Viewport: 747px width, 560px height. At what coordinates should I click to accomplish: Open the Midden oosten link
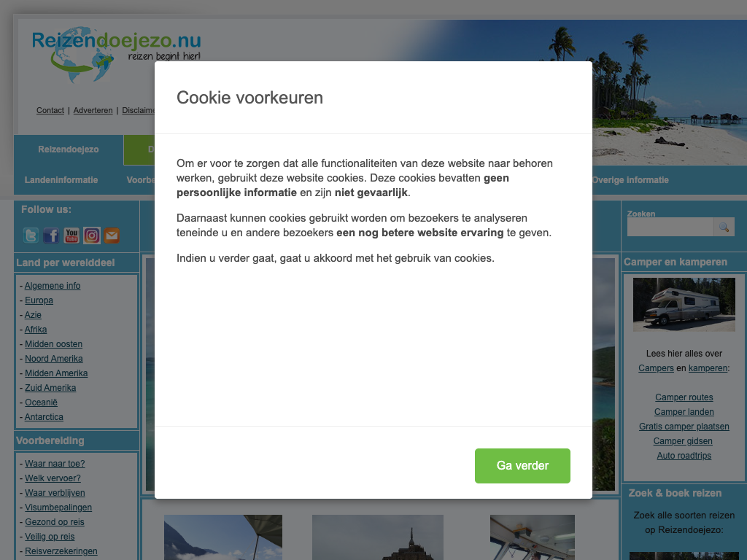(53, 344)
